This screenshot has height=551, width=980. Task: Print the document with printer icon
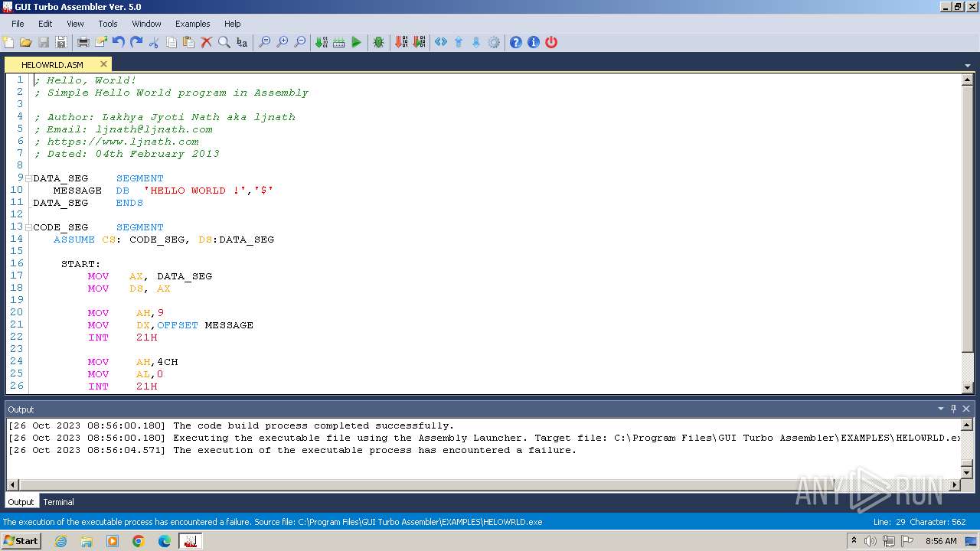pyautogui.click(x=83, y=42)
